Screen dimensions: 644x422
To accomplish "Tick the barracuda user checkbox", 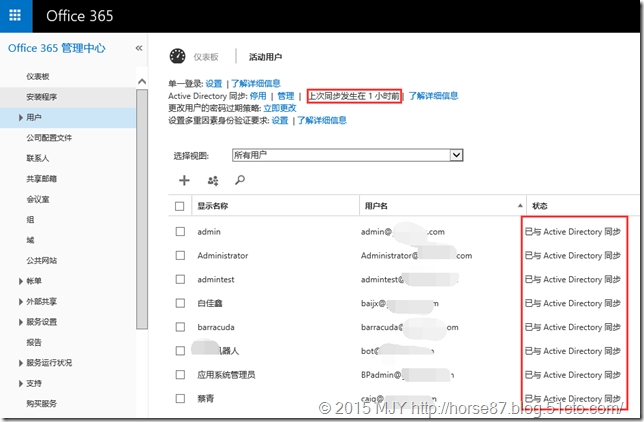I will point(180,327).
